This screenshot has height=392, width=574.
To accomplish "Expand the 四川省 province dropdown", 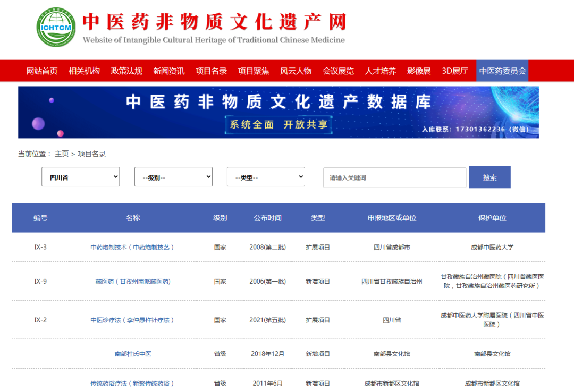I will pos(81,177).
